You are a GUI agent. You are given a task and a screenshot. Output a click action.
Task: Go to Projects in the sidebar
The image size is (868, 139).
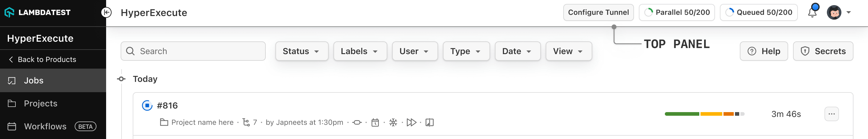point(41,103)
